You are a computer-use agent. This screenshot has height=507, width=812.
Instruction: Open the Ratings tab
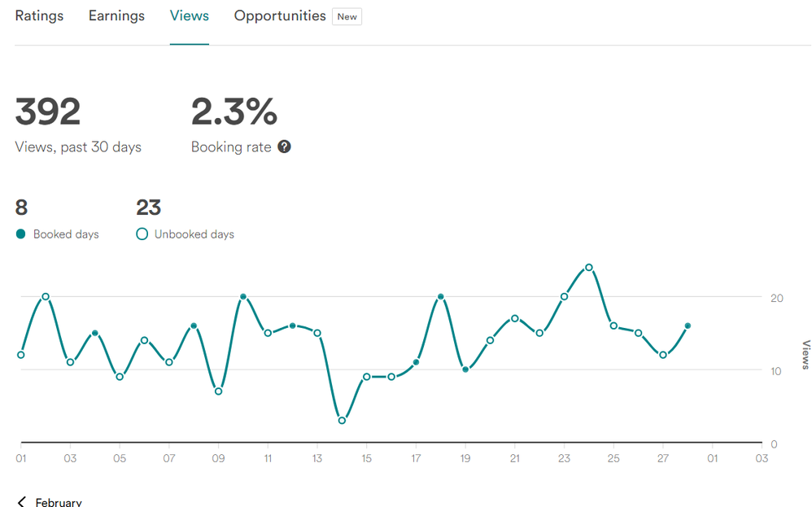pos(39,16)
